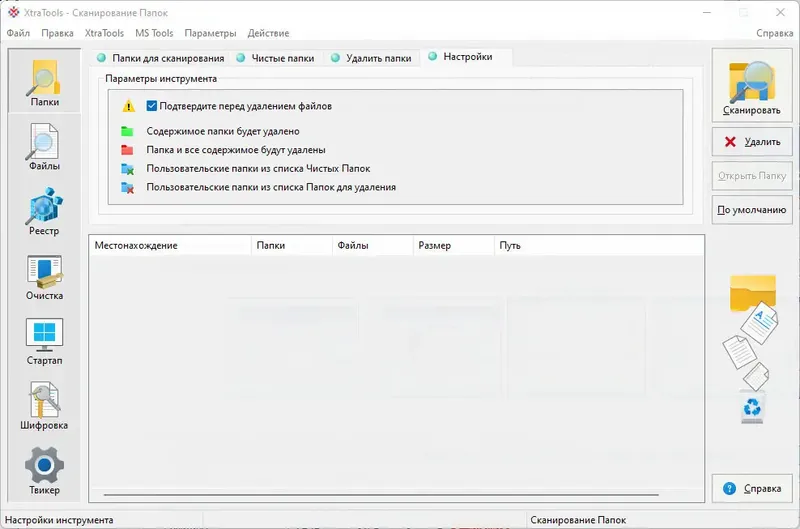
Task: Click Настройки инструмента status bar text
Action: pos(59,520)
